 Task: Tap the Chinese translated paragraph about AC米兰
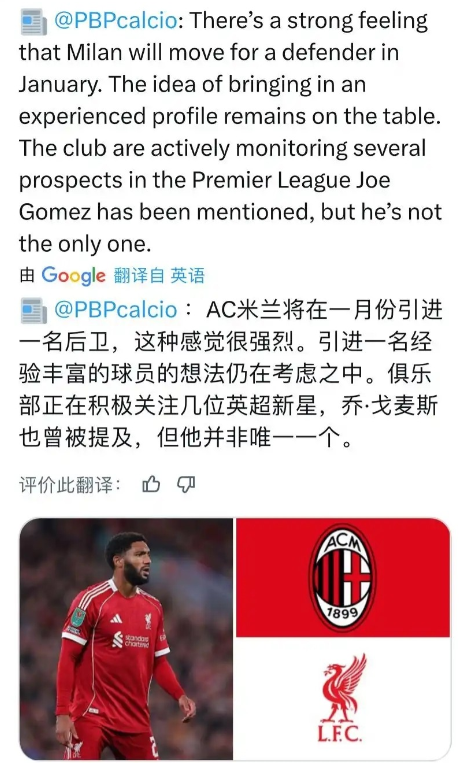click(x=230, y=374)
